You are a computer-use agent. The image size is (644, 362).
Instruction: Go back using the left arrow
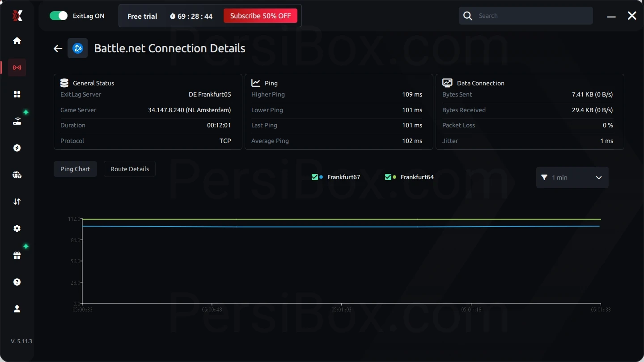(x=58, y=48)
